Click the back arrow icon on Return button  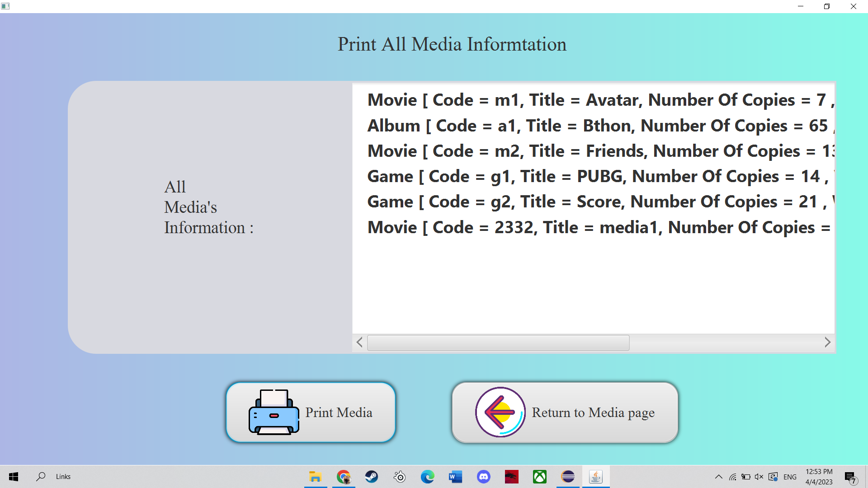(x=500, y=412)
